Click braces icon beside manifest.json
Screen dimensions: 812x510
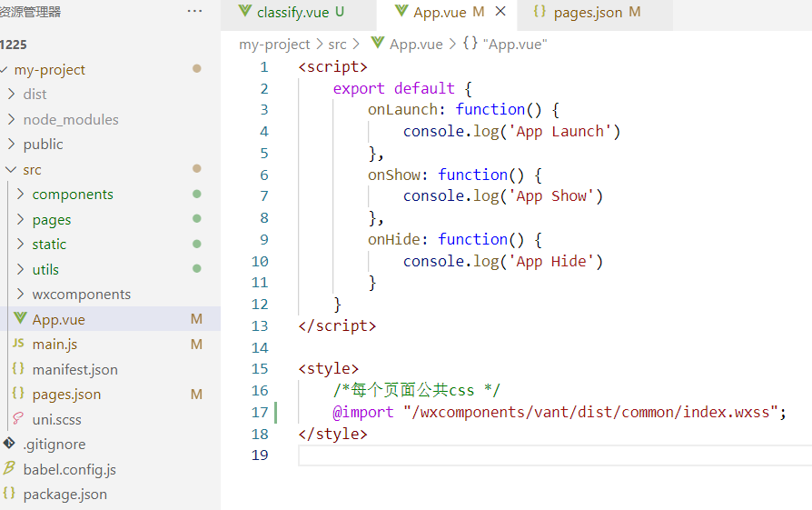pyautogui.click(x=18, y=368)
